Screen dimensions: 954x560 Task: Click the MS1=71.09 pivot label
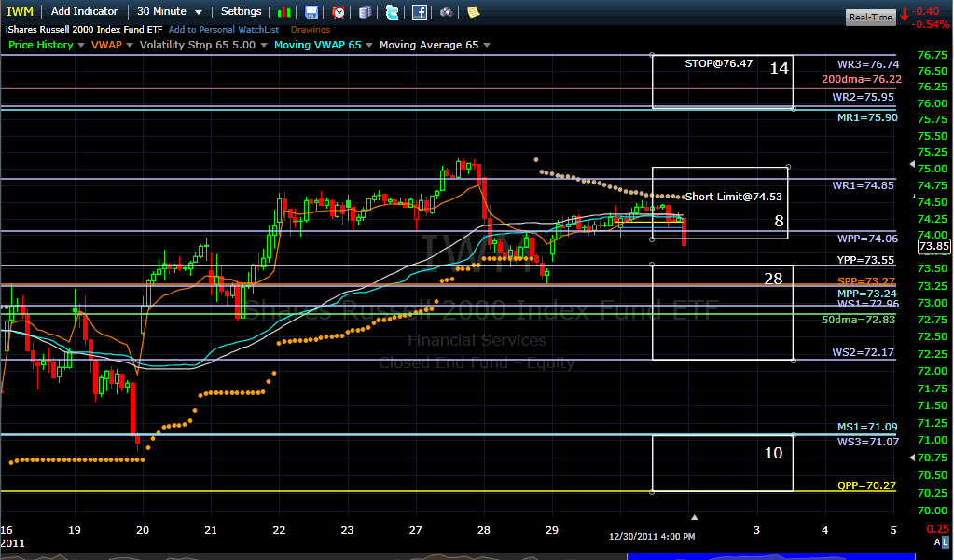(867, 427)
